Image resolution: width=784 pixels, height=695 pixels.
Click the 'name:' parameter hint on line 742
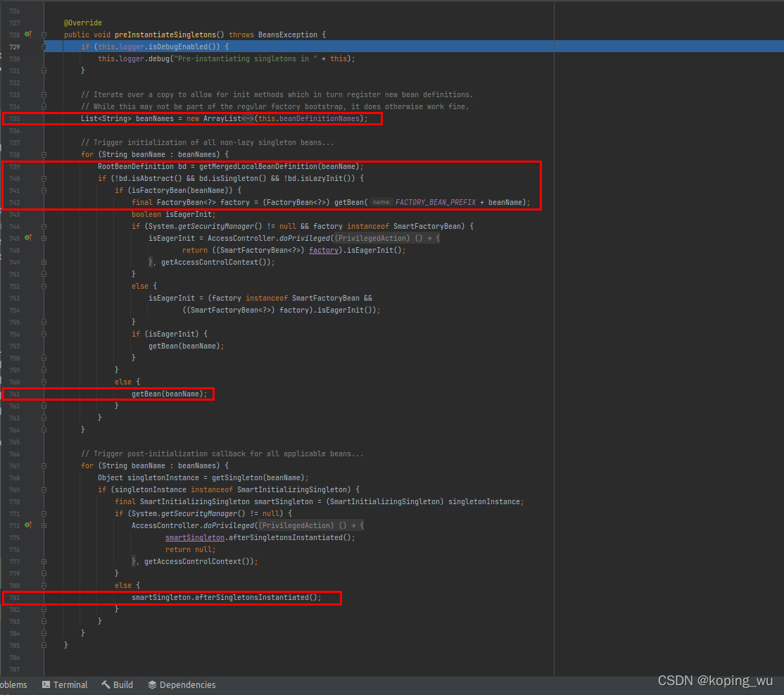(x=381, y=202)
